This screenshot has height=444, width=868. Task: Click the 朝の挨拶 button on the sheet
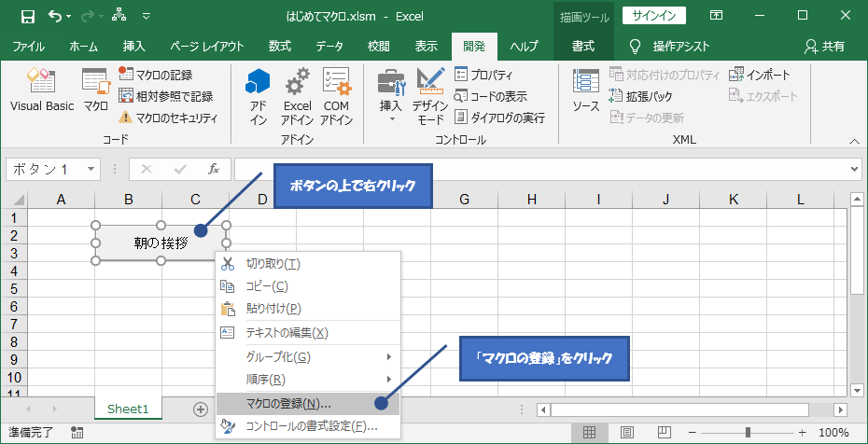161,243
